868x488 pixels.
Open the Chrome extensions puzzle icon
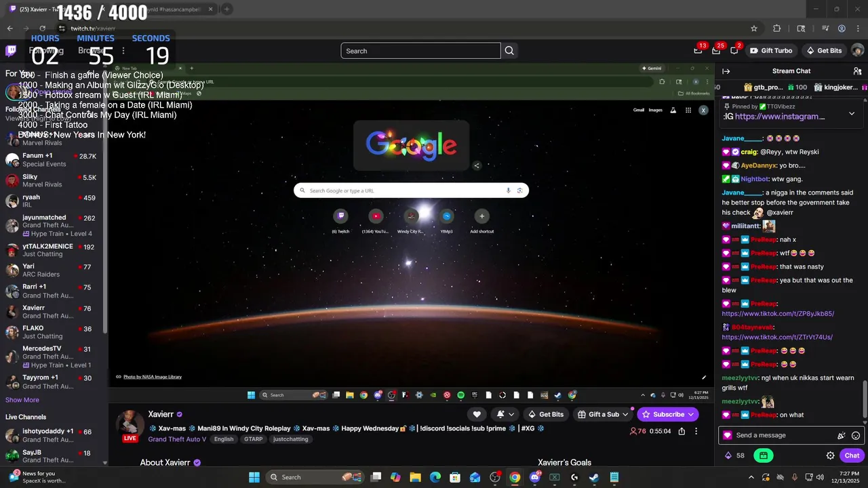tap(777, 28)
